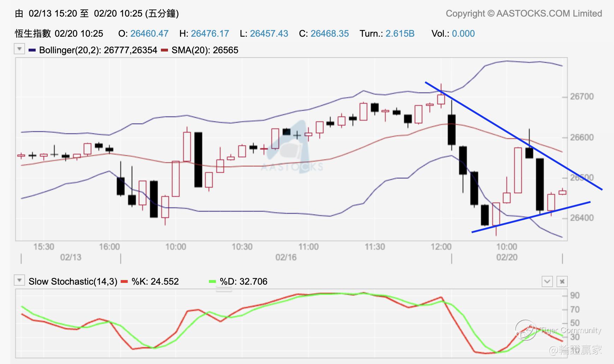Click the 02/13 date axis label
614x364 pixels.
tap(71, 257)
